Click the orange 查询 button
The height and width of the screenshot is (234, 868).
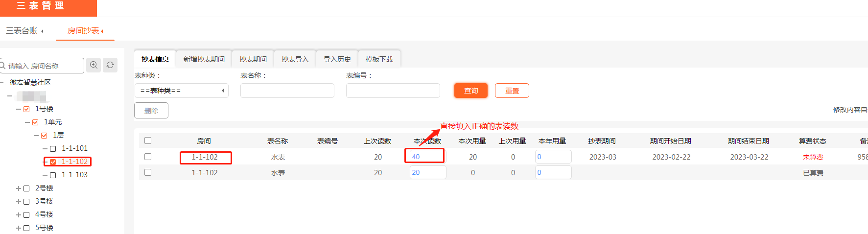470,91
